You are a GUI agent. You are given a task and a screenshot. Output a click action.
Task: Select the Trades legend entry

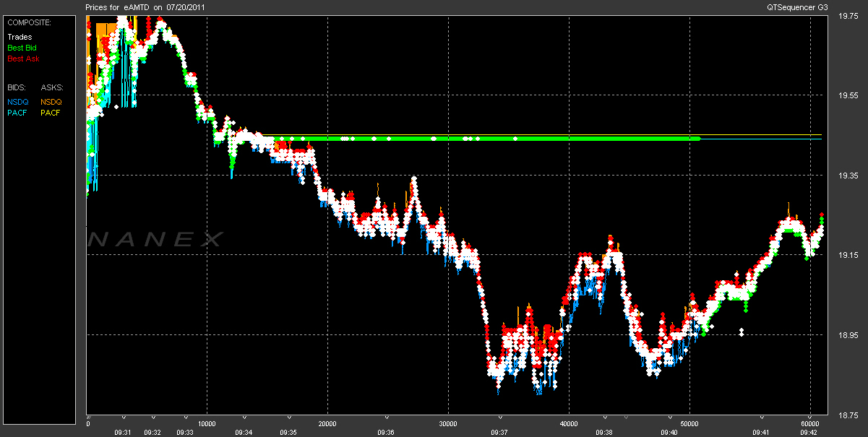[20, 36]
